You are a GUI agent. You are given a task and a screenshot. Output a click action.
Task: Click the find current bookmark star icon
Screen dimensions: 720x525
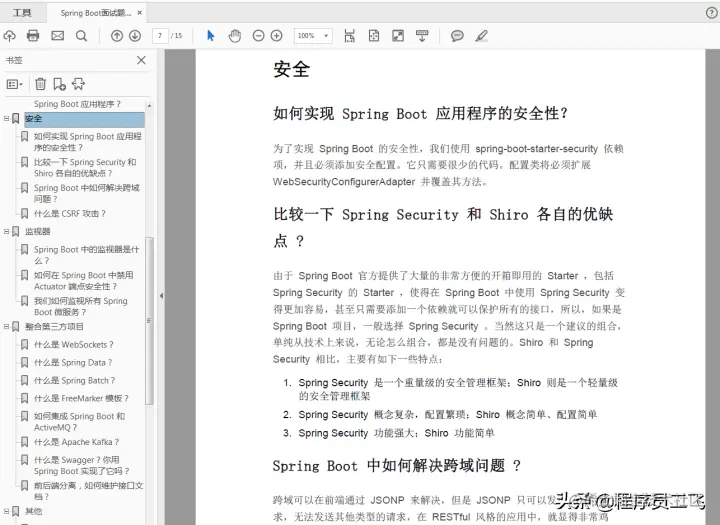[79, 84]
